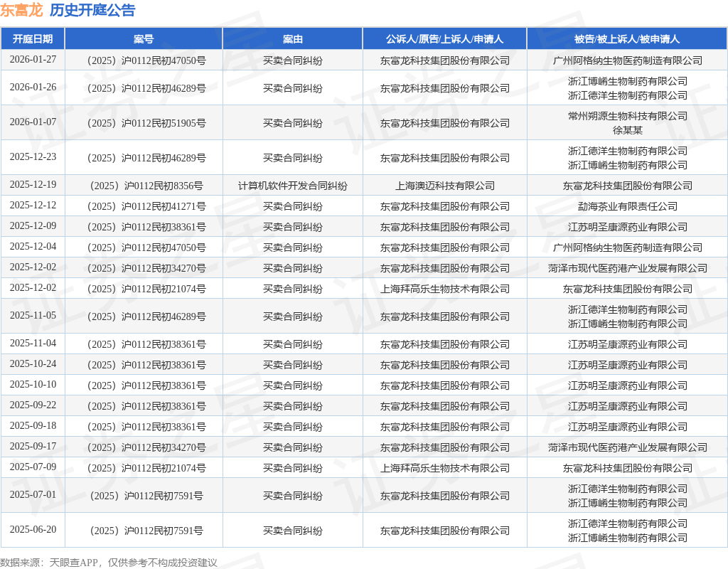Click 上海拜高乐生物技术有限公司 in the 2025-12-02 row
The height and width of the screenshot is (569, 728).
[x=445, y=289]
